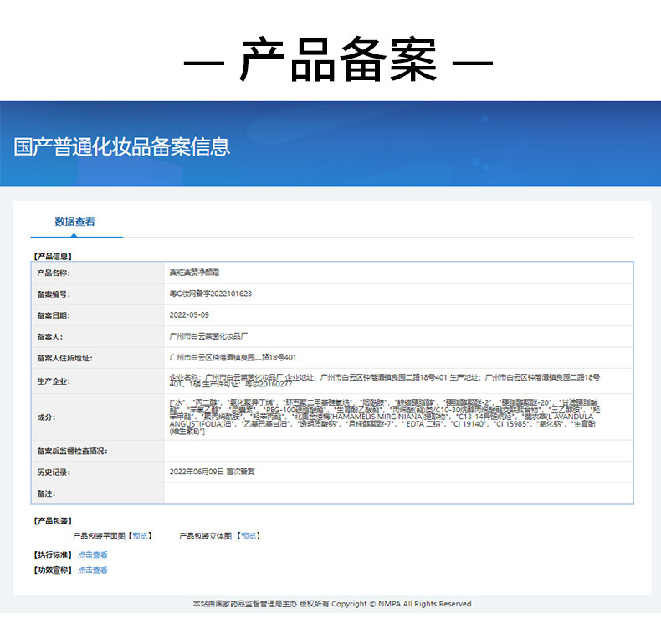
Task: Select the 备案人 company name value
Action: click(208, 336)
